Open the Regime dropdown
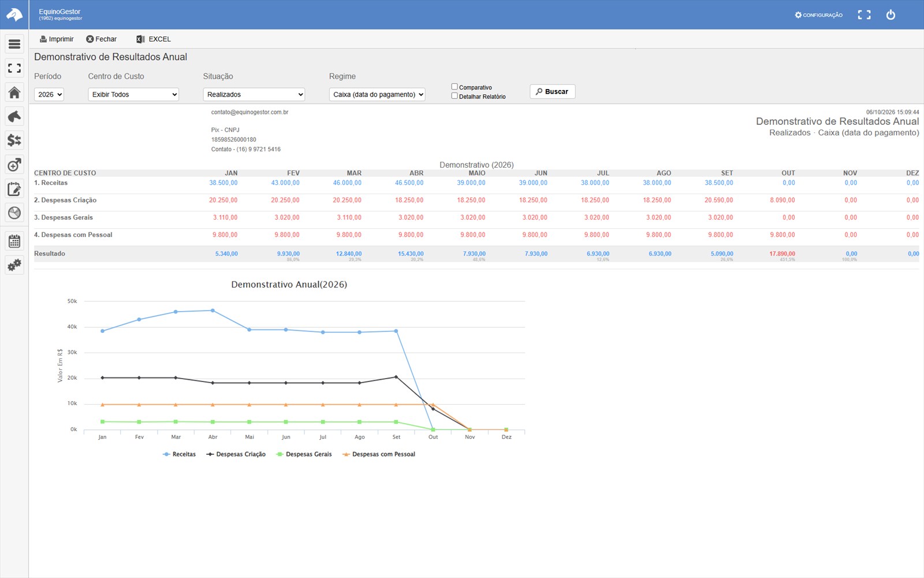 377,94
